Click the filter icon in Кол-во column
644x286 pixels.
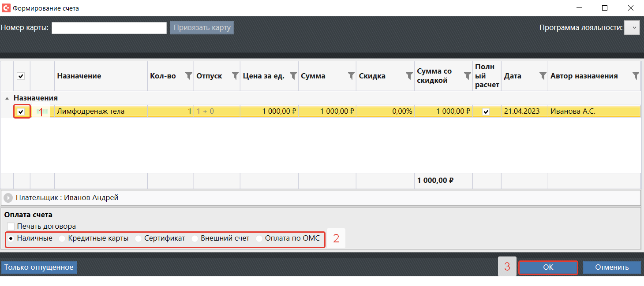click(x=188, y=76)
